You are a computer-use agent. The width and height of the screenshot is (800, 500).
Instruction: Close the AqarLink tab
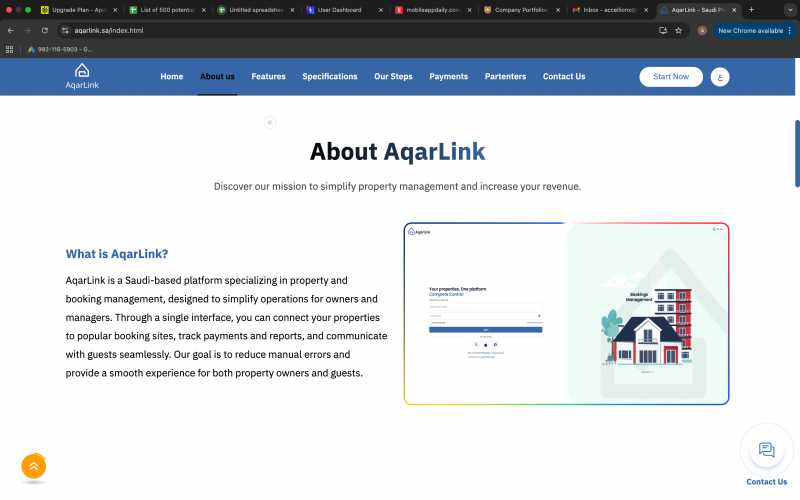pos(734,10)
